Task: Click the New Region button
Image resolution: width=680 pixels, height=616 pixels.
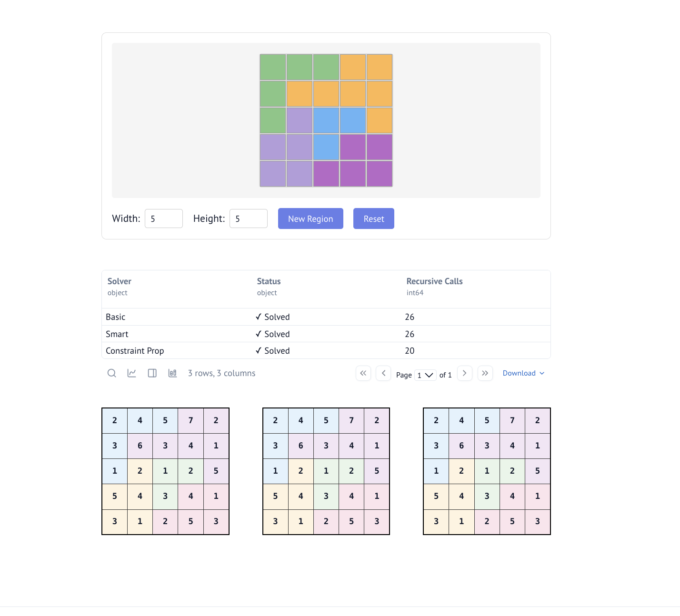Action: point(310,219)
